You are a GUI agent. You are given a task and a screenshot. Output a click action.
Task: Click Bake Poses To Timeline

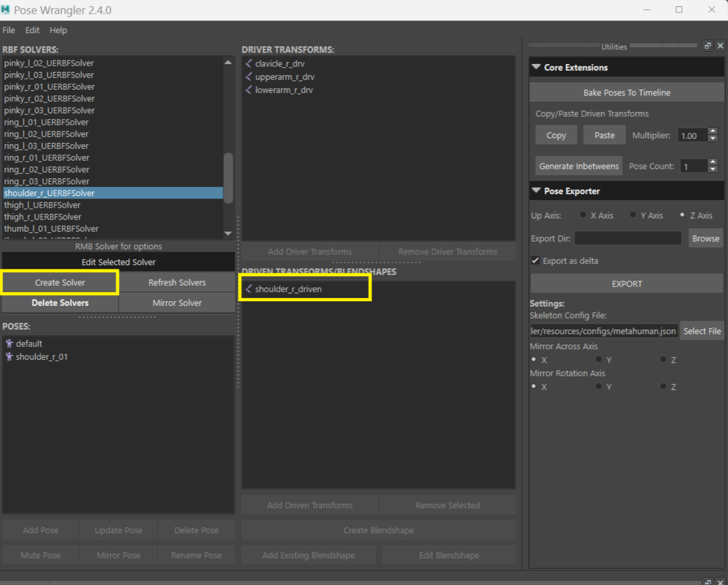pyautogui.click(x=627, y=93)
